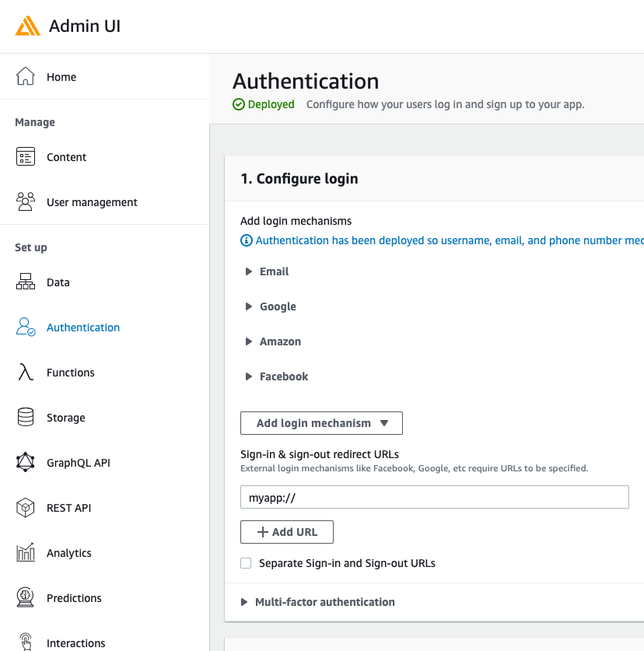Select the Predictions crystal ball icon
Image resolution: width=644 pixels, height=651 pixels.
coord(26,597)
